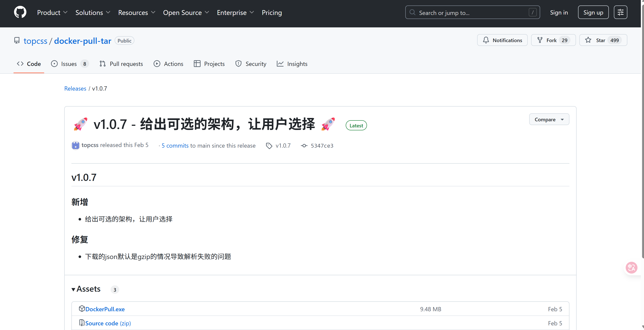Open commit 5347ce3 via commit icon

[x=304, y=146]
